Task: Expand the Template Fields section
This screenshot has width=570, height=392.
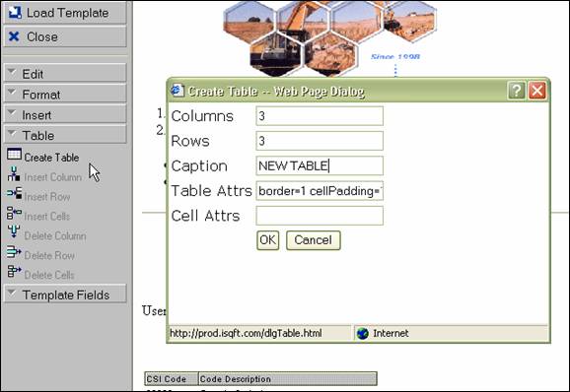Action: point(65,294)
